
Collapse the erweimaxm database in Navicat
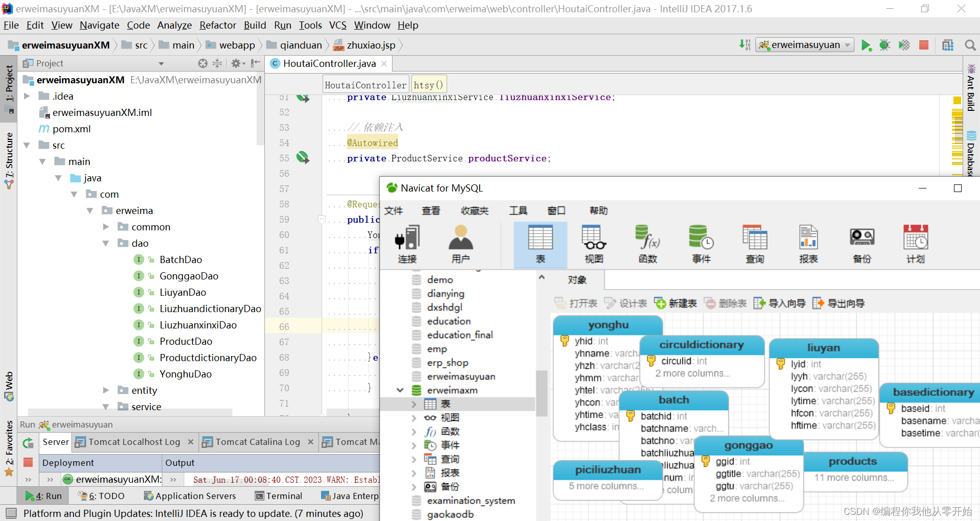pos(400,390)
